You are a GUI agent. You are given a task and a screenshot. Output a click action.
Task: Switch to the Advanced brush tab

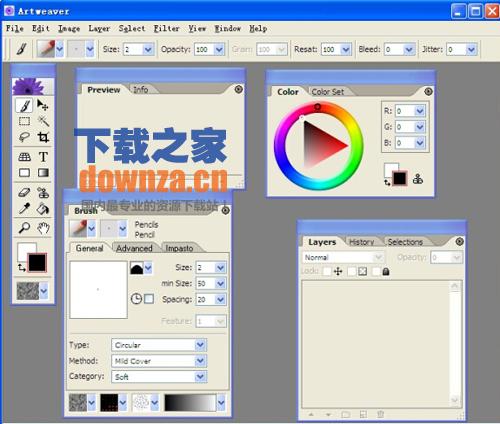click(134, 248)
